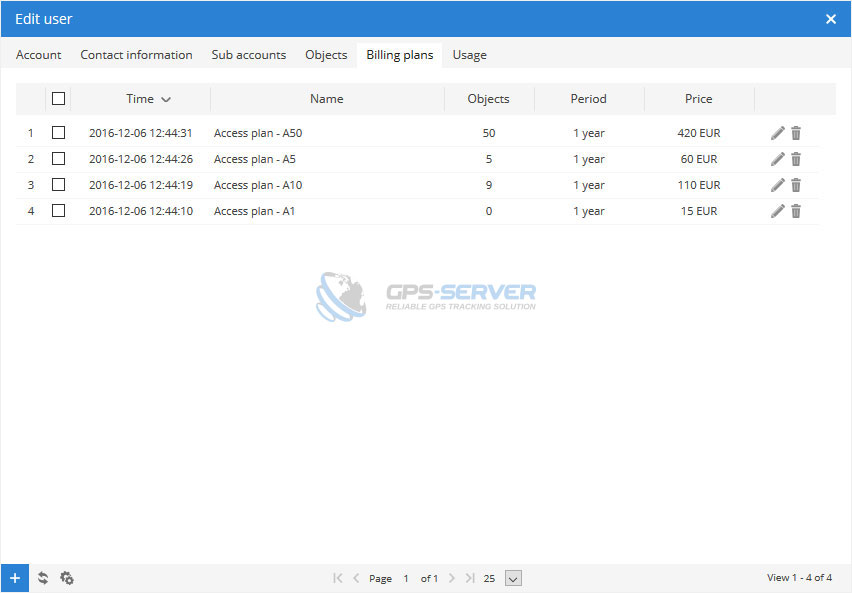852x593 pixels.
Task: Toggle the select-all checkbox in table header
Action: tap(58, 98)
